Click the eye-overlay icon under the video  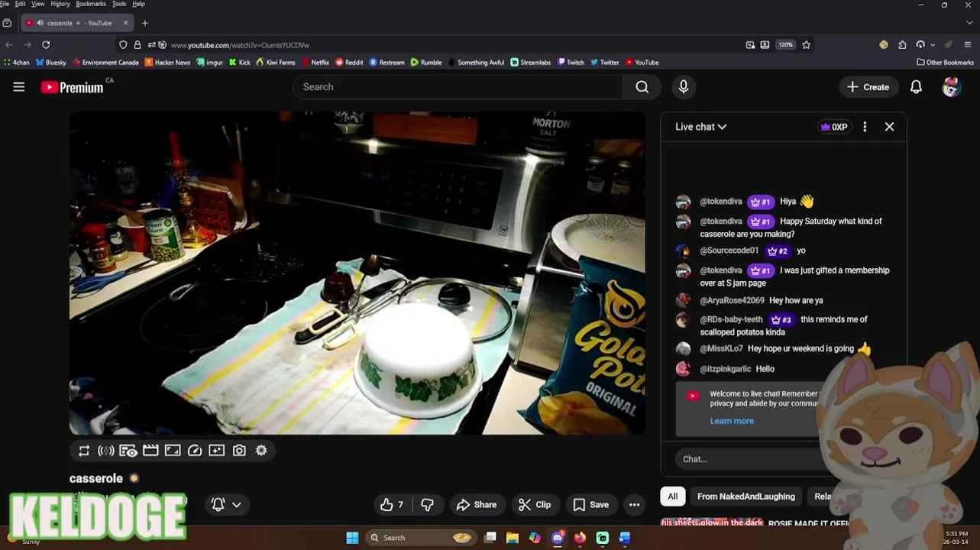(128, 451)
